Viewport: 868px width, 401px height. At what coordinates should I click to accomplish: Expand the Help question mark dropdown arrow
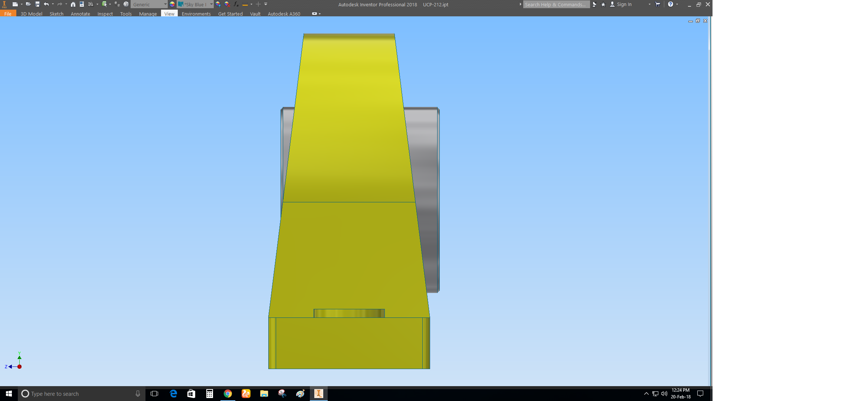(x=677, y=4)
